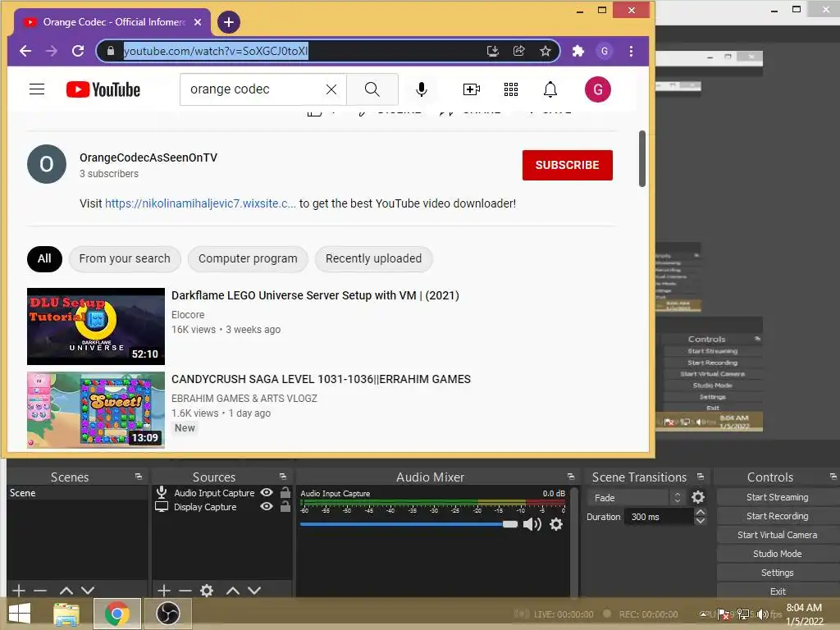This screenshot has width=840, height=630.
Task: Open YouTube notifications bell
Action: (x=550, y=89)
